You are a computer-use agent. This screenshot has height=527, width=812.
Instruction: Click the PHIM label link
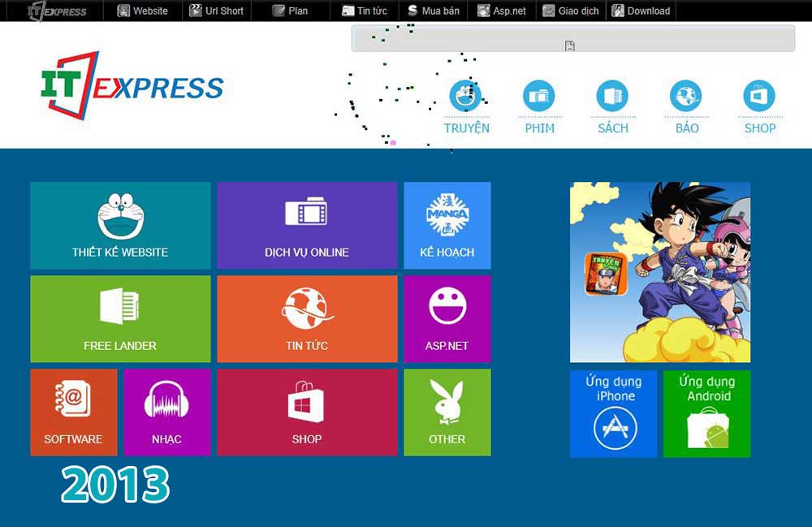(540, 128)
